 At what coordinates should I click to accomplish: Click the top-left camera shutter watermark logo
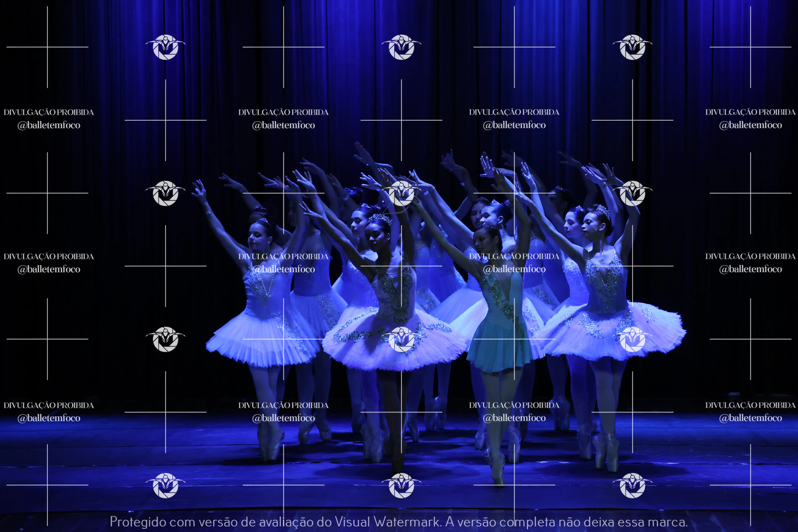pos(166,47)
